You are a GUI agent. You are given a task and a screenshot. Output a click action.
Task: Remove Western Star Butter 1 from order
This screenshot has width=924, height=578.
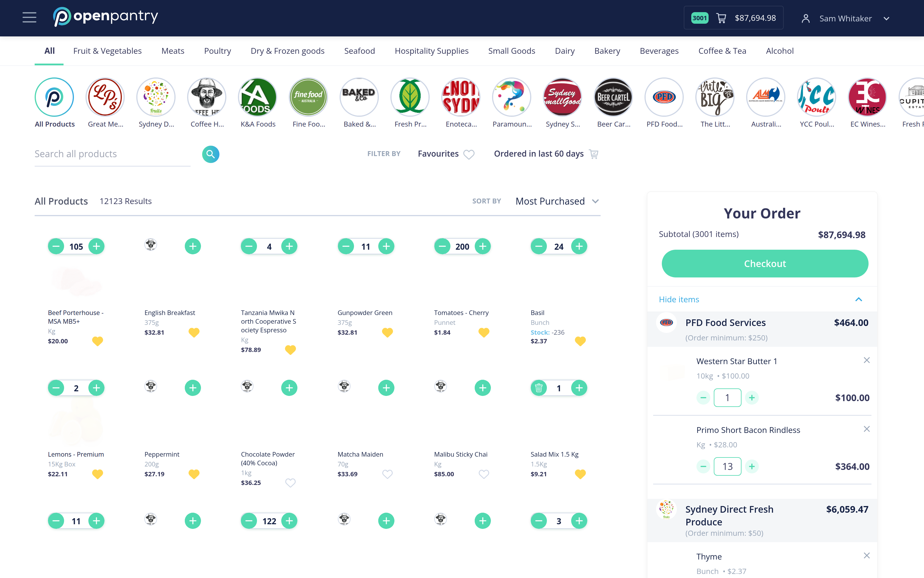click(x=867, y=360)
